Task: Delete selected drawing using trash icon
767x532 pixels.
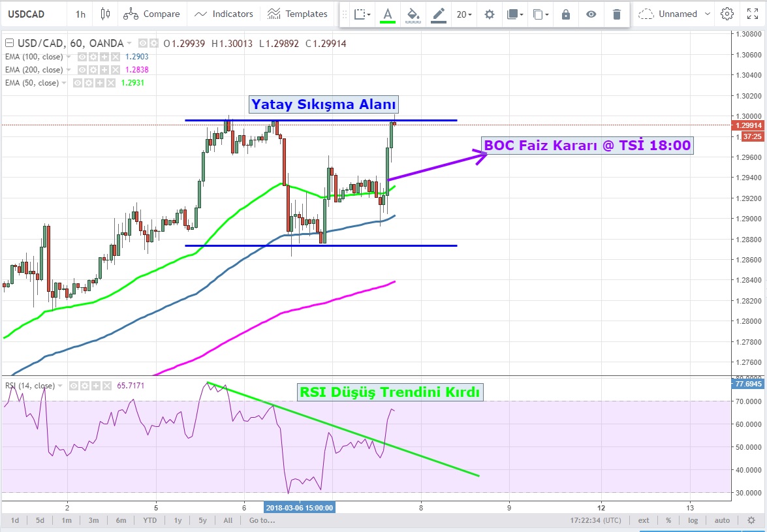Action: click(616, 14)
